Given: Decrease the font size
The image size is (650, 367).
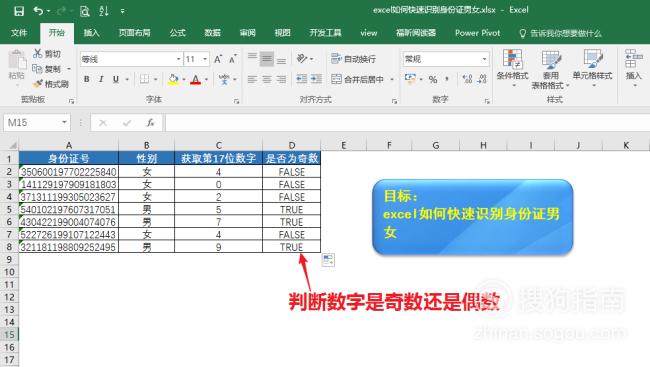Looking at the screenshot, I should 233,59.
